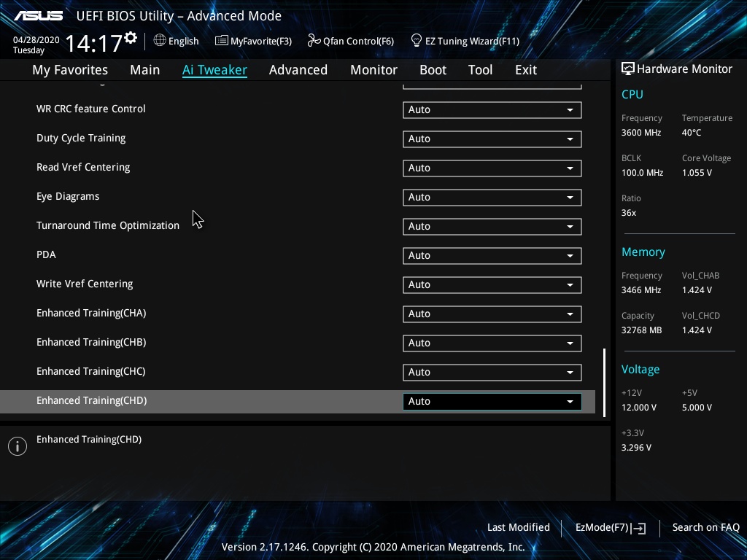
Task: Click the 3600 MHz CPU frequency value
Action: point(641,133)
